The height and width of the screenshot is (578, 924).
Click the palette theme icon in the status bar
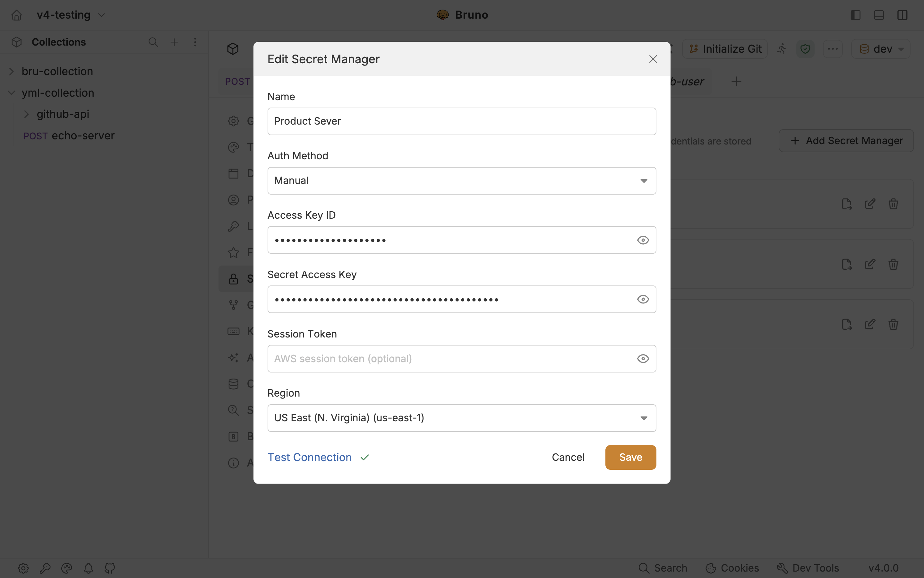pyautogui.click(x=67, y=568)
